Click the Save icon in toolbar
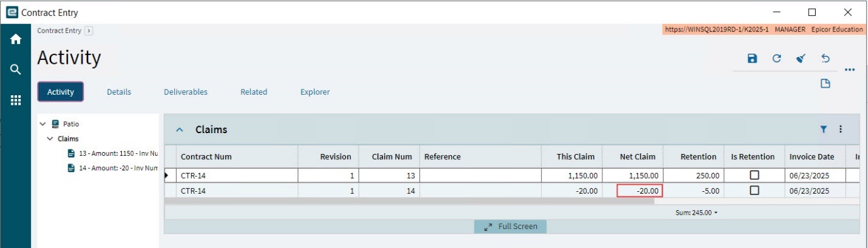 coord(752,59)
